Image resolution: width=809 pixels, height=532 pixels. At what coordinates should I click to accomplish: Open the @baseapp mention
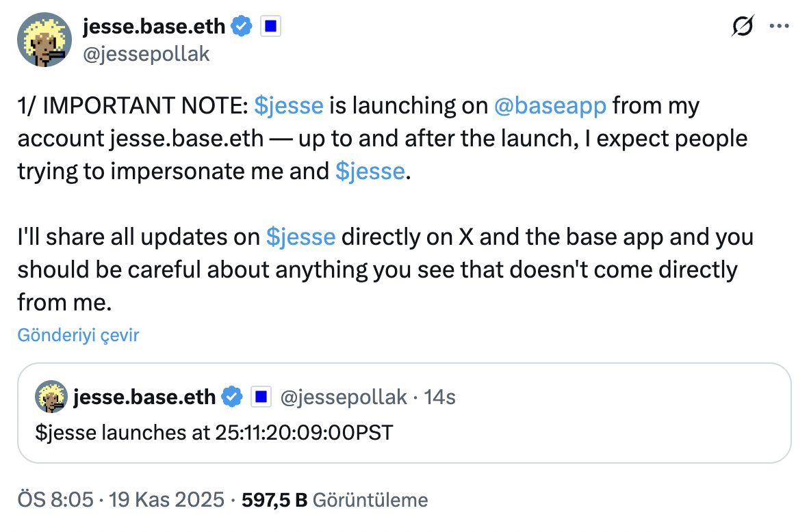point(550,106)
